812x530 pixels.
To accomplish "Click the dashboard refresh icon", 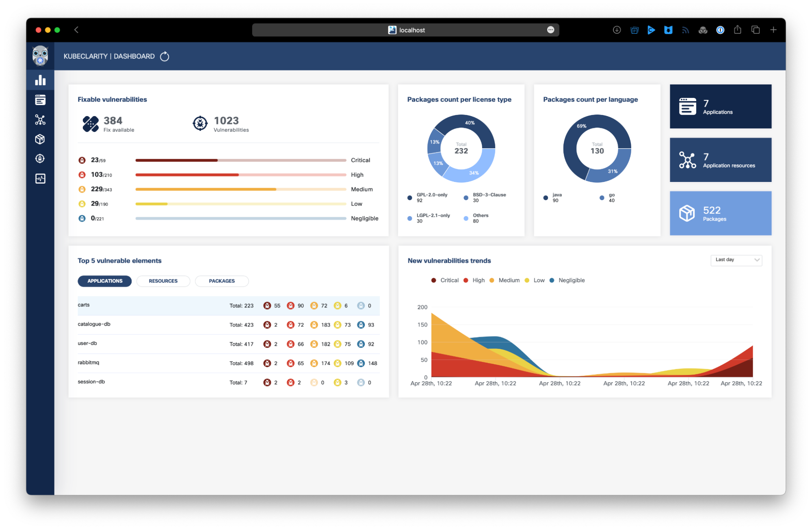I will pyautogui.click(x=165, y=56).
